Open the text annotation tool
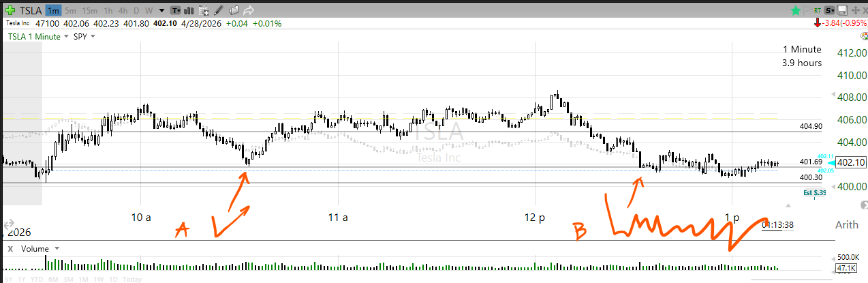The width and height of the screenshot is (868, 283). click(176, 10)
